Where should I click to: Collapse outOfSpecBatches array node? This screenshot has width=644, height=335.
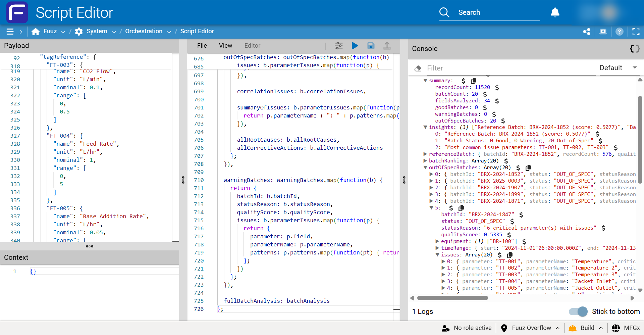coord(425,167)
